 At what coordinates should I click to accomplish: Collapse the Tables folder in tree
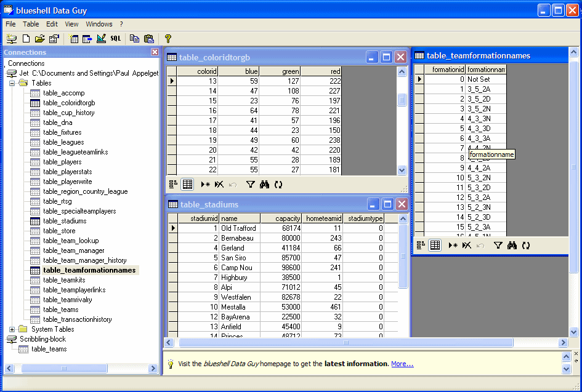tap(12, 83)
